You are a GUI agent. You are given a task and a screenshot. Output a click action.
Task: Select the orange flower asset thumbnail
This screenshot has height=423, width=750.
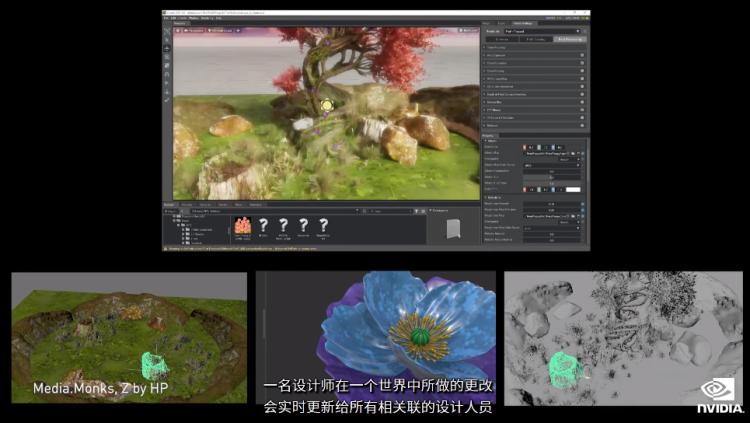[x=242, y=226]
